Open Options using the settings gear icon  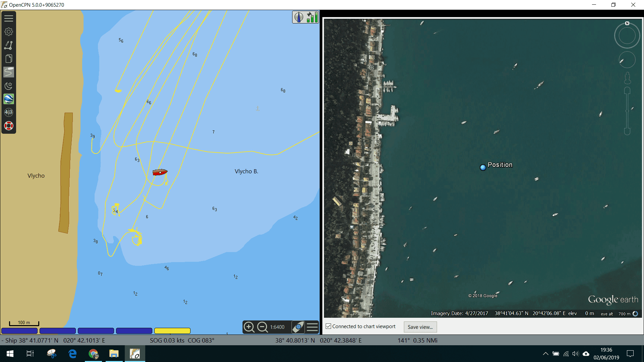click(x=9, y=32)
